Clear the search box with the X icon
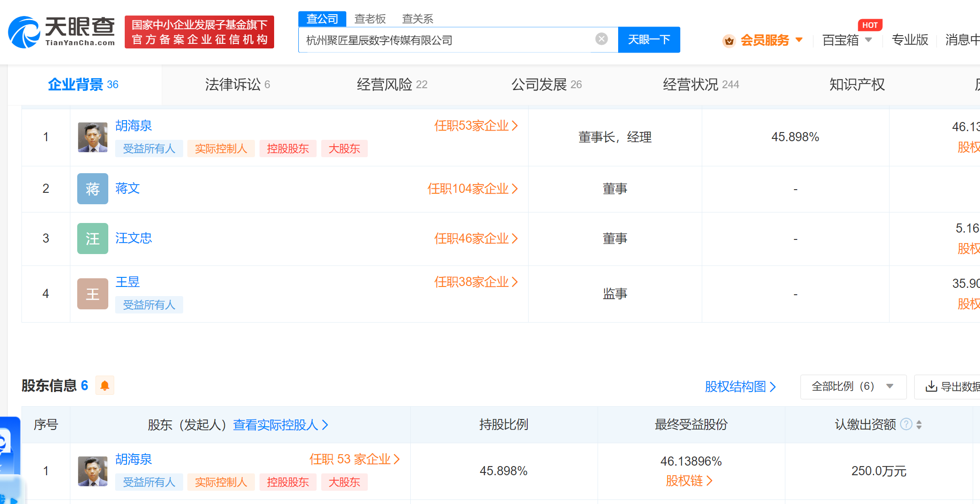This screenshot has width=980, height=504. pyautogui.click(x=602, y=39)
